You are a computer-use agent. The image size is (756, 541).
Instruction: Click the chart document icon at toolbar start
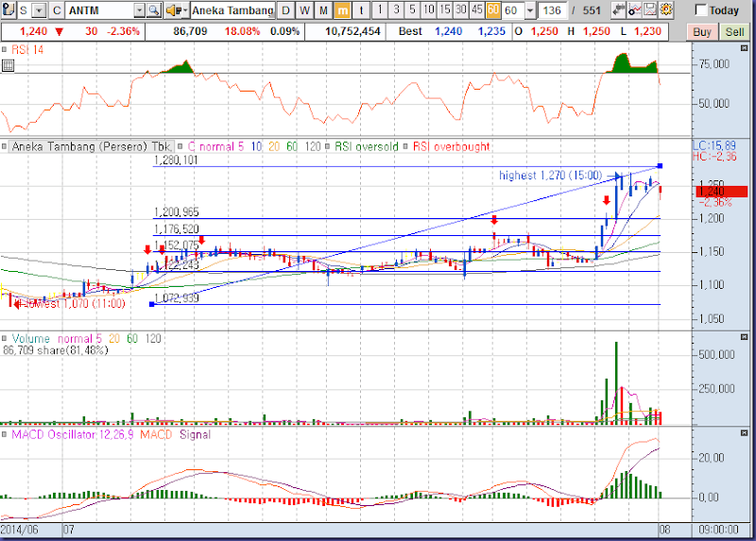(9, 10)
